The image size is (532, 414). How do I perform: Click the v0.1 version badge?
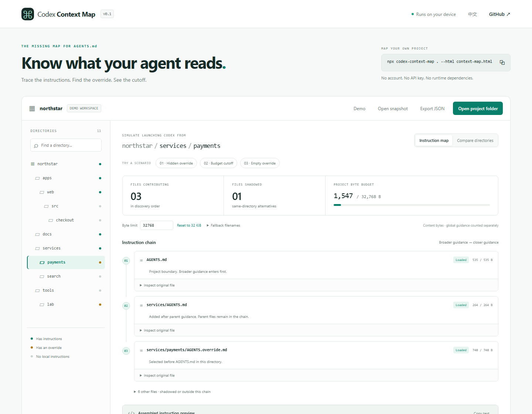pyautogui.click(x=107, y=14)
